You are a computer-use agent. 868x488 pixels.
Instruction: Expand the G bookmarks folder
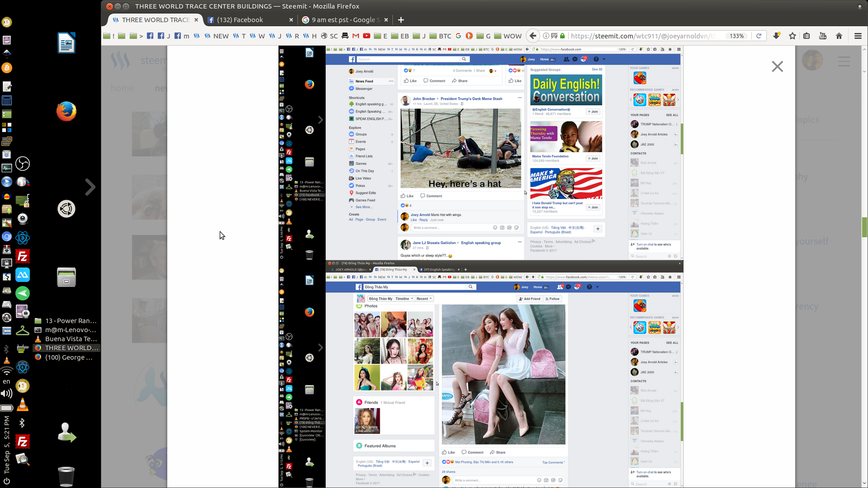click(484, 36)
